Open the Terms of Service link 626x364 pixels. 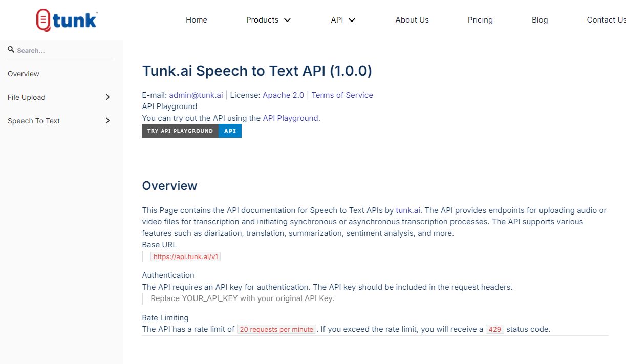click(x=342, y=95)
